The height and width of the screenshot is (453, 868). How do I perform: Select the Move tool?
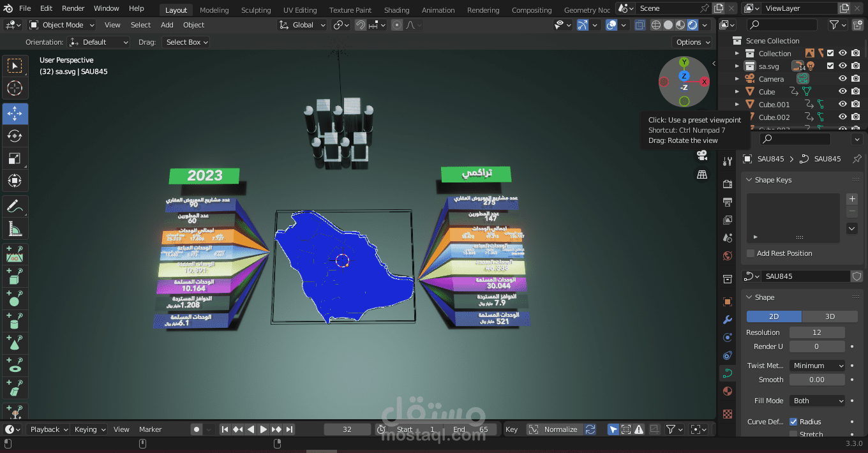(15, 112)
